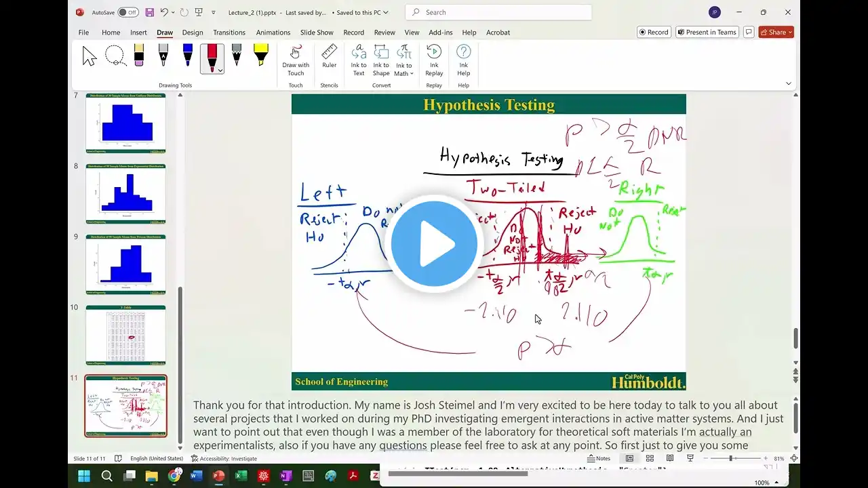Save the presentation with the floppy icon

(x=150, y=12)
